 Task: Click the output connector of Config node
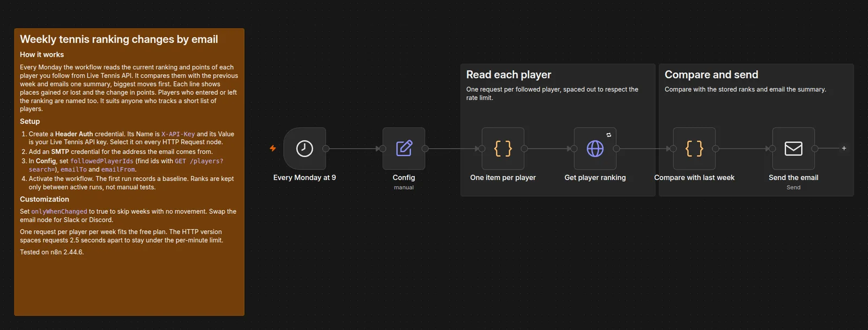point(425,148)
